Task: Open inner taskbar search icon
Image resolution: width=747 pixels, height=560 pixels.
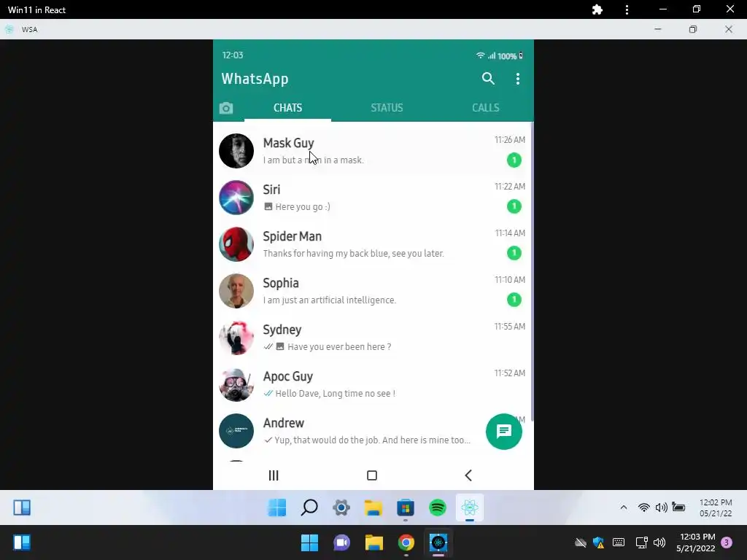Action: click(309, 507)
